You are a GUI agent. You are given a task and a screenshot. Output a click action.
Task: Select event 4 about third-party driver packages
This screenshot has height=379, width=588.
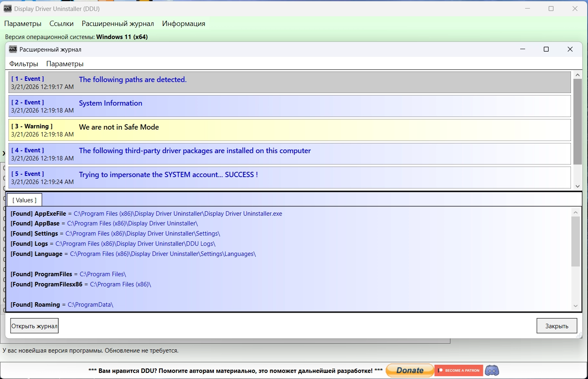click(x=290, y=154)
